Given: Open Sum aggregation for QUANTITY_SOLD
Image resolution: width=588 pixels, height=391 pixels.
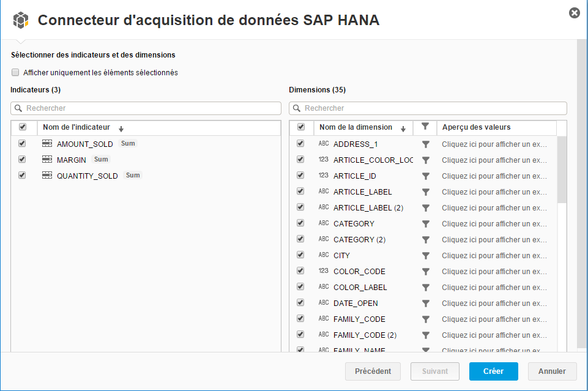Looking at the screenshot, I should (x=133, y=176).
